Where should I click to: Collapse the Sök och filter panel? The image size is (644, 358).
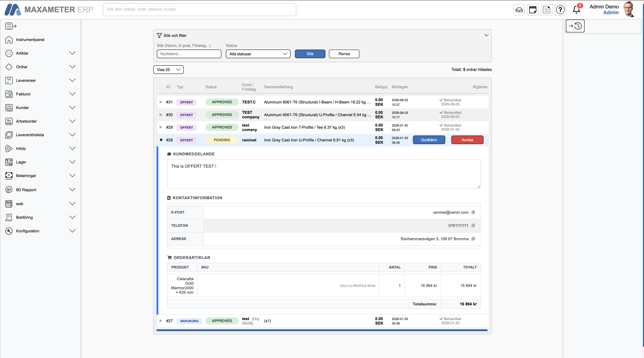486,35
